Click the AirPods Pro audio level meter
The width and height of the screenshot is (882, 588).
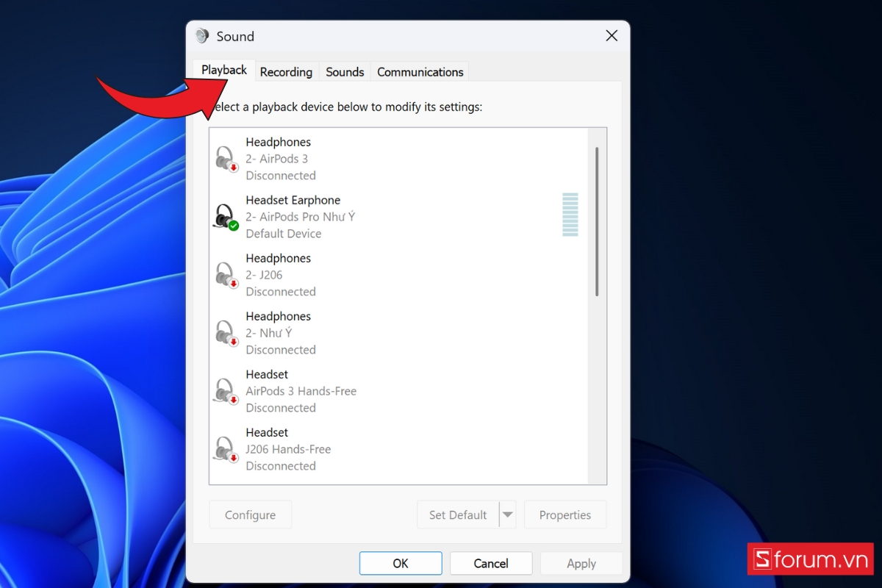tap(570, 215)
